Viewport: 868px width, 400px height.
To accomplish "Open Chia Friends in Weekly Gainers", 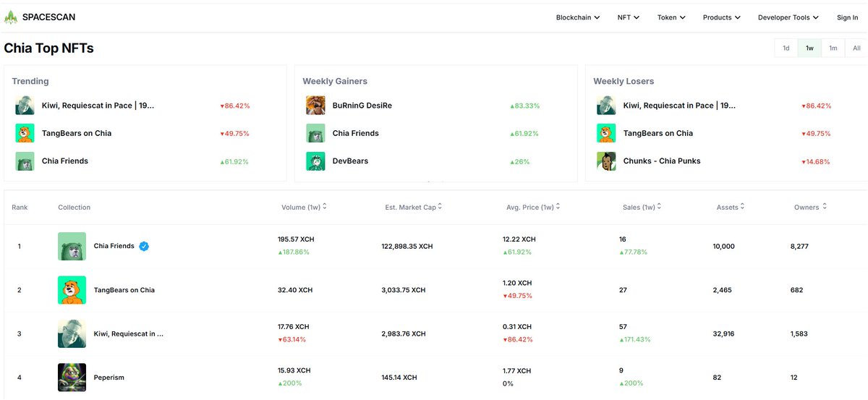I will (x=356, y=133).
